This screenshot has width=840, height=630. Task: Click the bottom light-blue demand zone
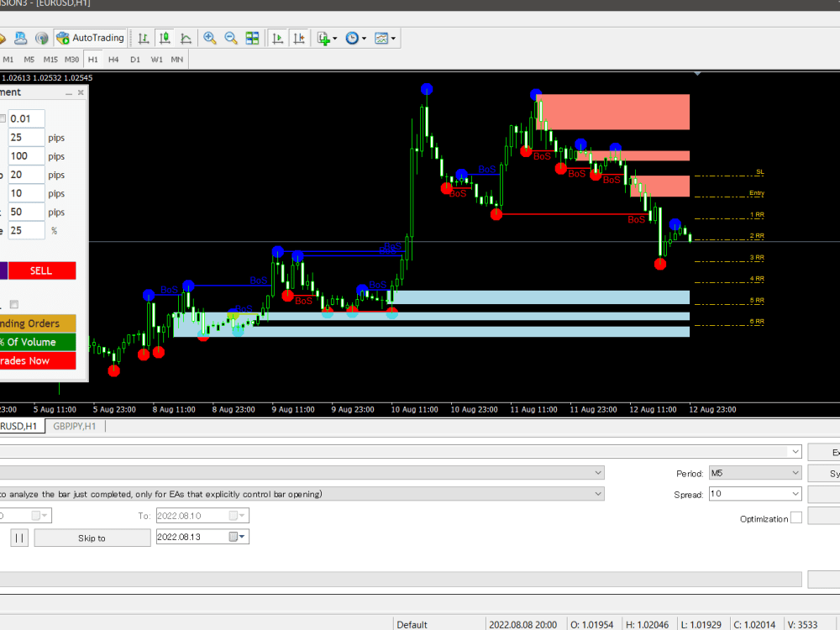pos(431,332)
